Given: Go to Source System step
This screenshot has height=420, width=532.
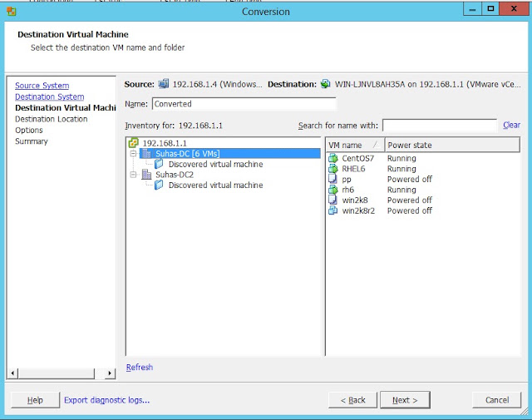Looking at the screenshot, I should tap(42, 86).
